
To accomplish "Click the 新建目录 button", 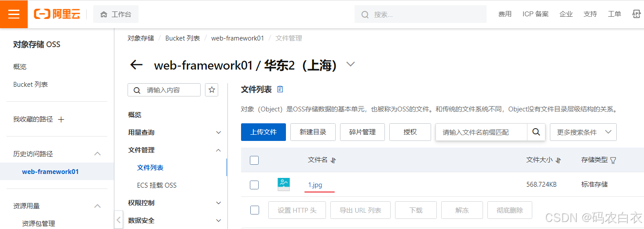I will click(x=313, y=132).
